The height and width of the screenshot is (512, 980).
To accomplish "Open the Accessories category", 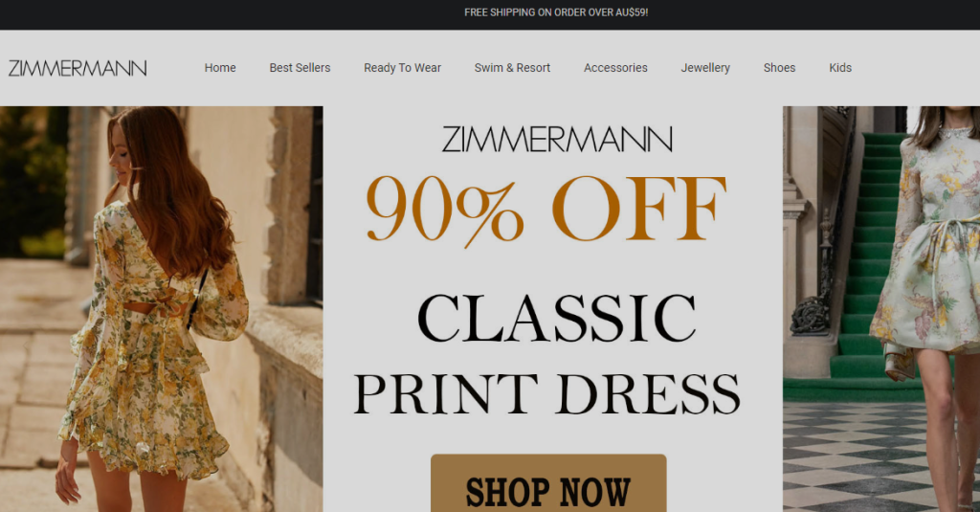I will tap(615, 68).
